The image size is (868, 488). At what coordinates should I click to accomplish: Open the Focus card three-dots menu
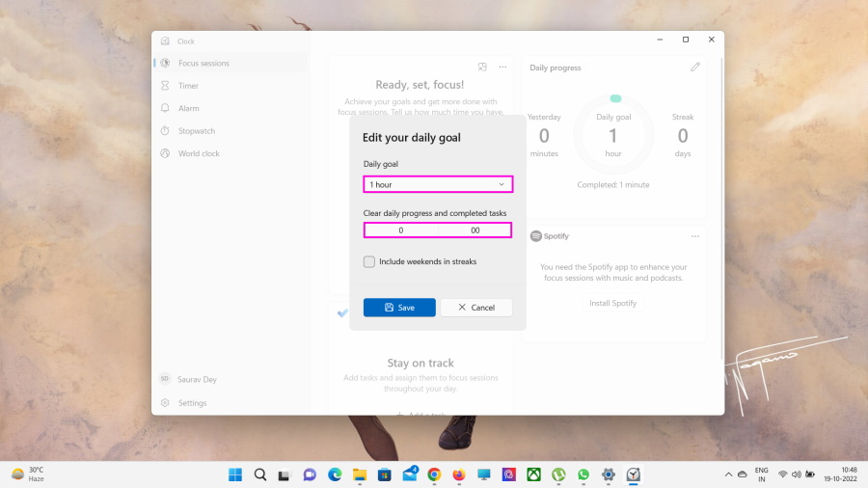coord(502,68)
